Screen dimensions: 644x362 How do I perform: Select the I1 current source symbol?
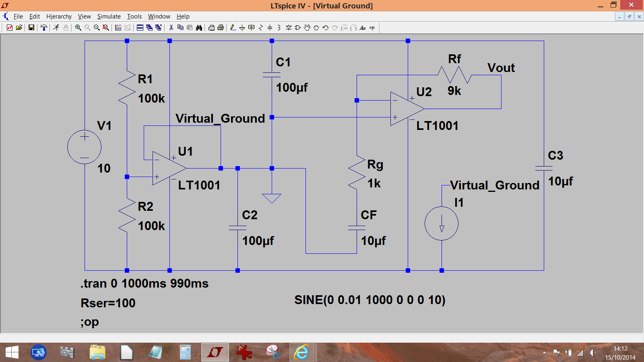click(442, 224)
